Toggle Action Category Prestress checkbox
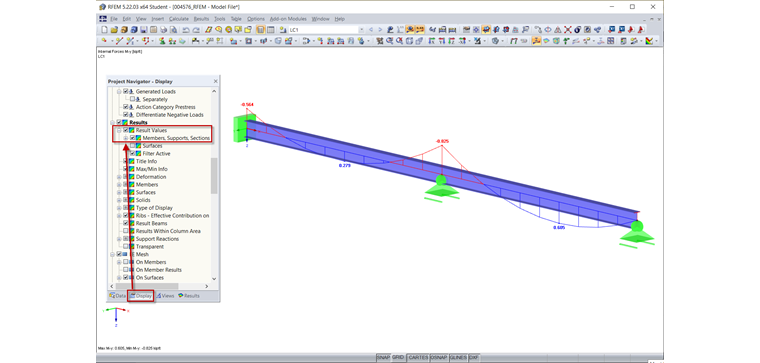Image resolution: width=760 pixels, height=363 pixels. [126, 107]
